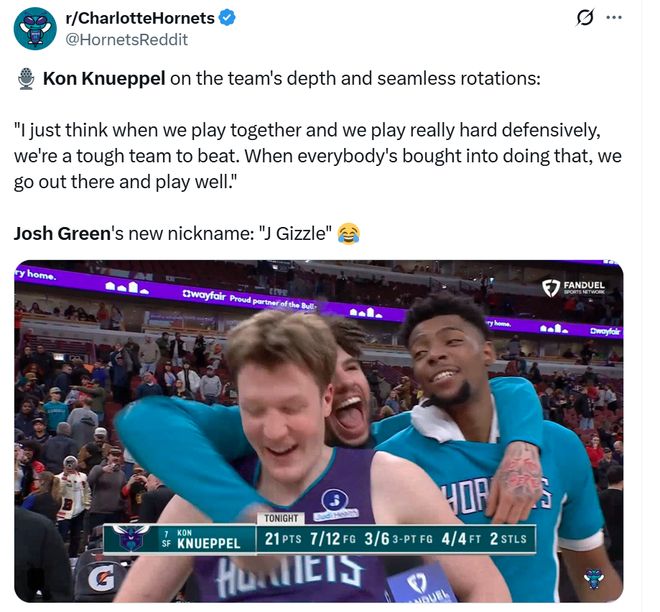Click the blue verified badge
Viewport: 660px width, 612px height.
point(228,18)
